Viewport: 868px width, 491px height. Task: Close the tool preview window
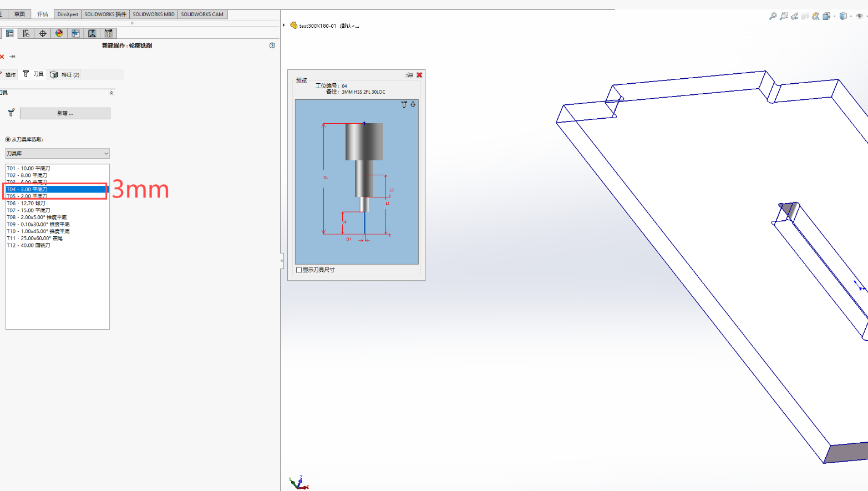[419, 75]
